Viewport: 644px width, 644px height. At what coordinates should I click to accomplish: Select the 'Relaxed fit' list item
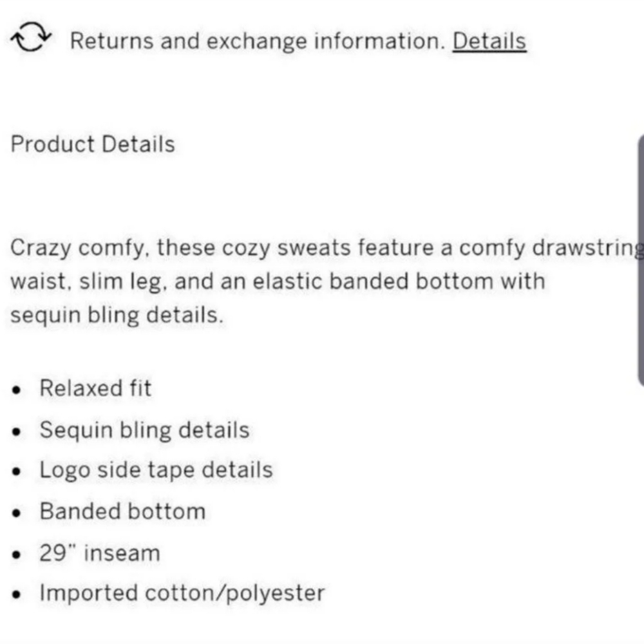click(95, 388)
